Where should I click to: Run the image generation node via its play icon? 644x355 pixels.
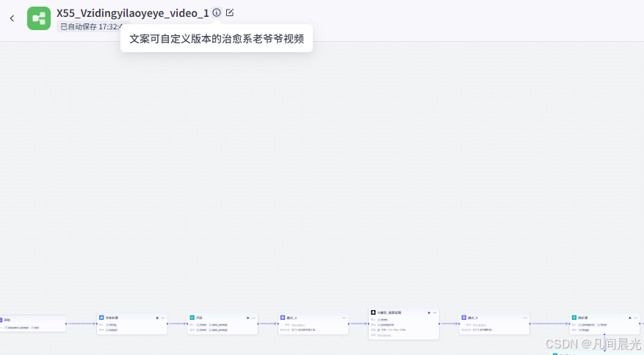point(630,318)
